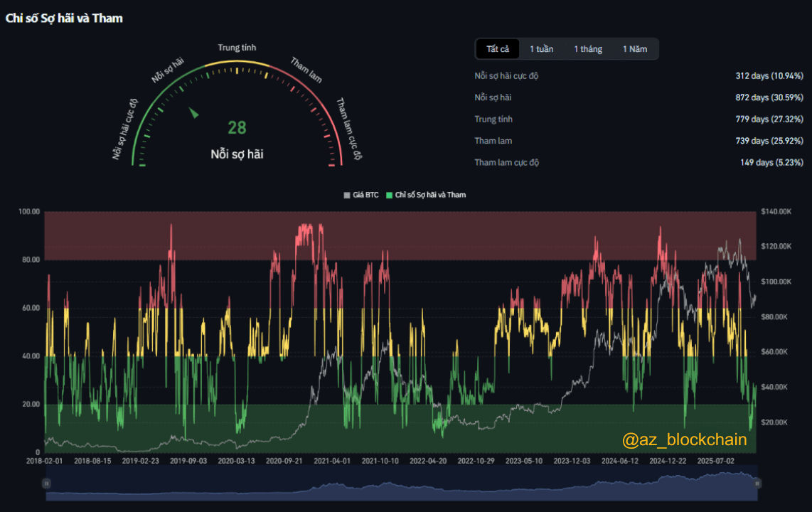Toggle the green legend square for the index series
Viewport: 812px width, 512px height.
coord(389,195)
